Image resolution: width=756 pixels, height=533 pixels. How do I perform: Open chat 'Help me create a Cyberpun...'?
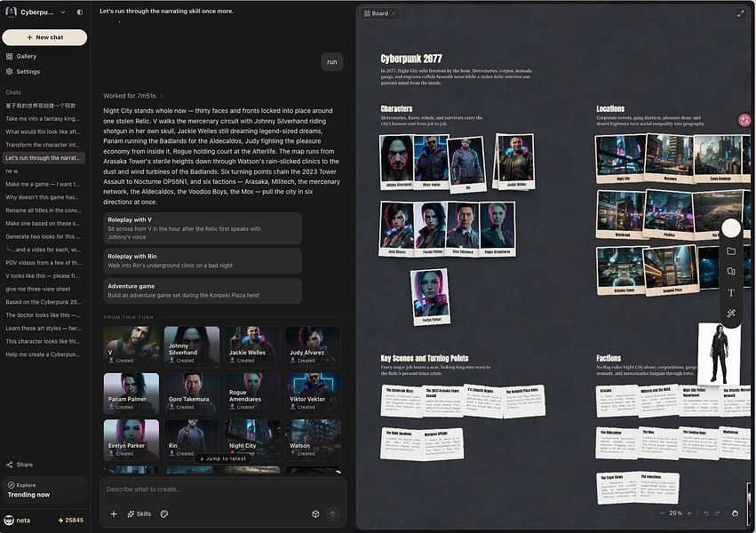click(x=43, y=354)
